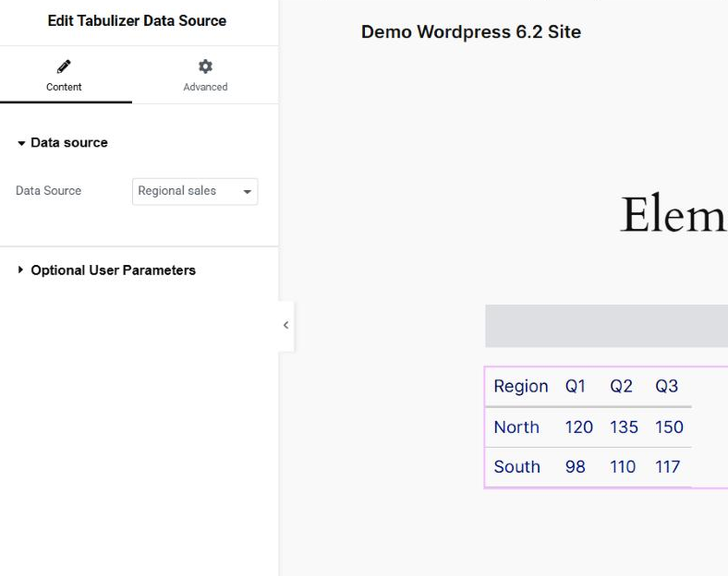Click the Data Source field label
This screenshot has width=728, height=576.
click(x=48, y=190)
